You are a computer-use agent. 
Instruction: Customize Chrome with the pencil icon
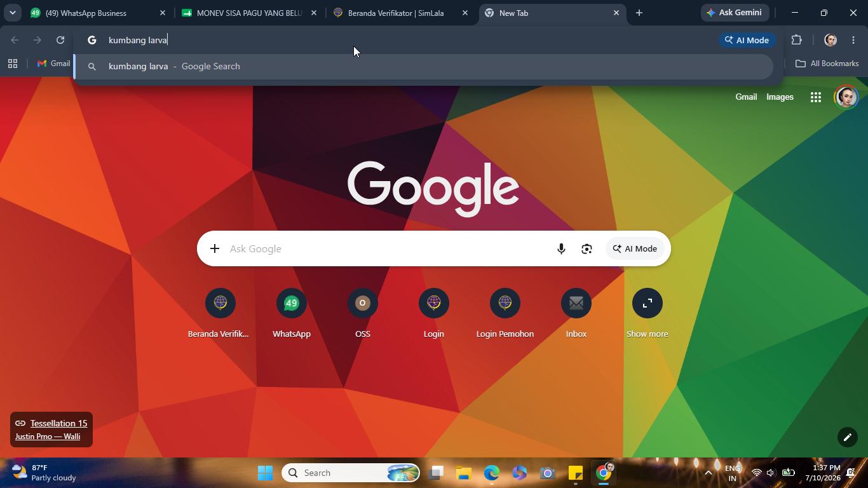(847, 437)
